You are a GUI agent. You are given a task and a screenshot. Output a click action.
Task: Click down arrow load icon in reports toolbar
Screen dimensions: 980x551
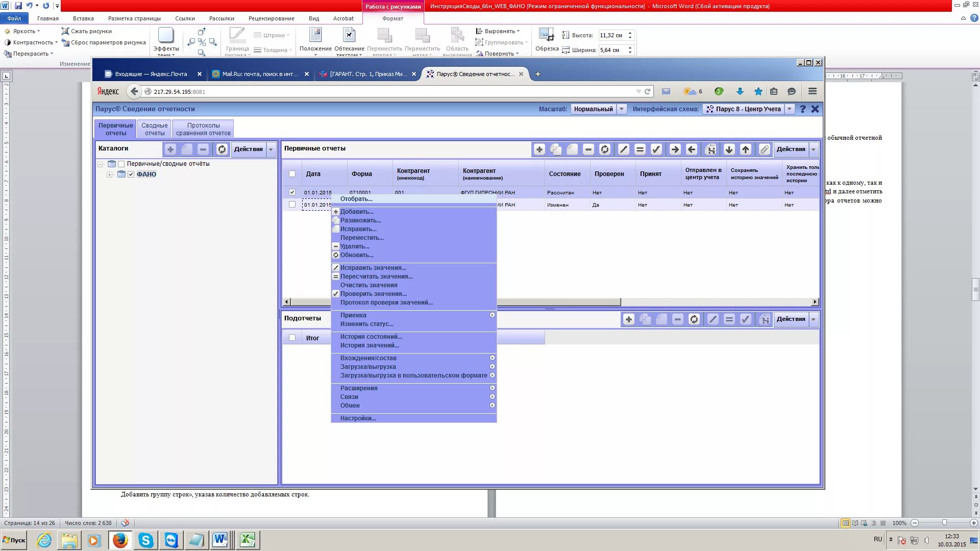(x=729, y=149)
